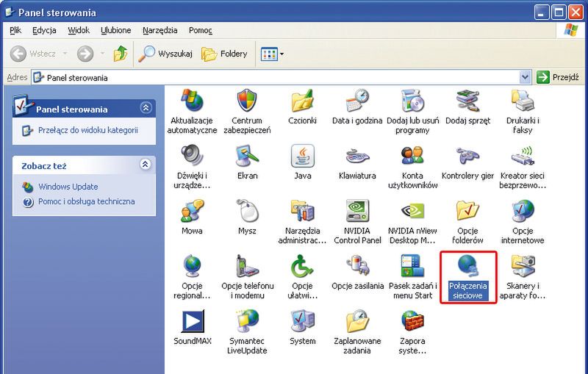This screenshot has width=588, height=374.
Task: Open Symantec LiveUpdate icon
Action: pyautogui.click(x=247, y=332)
